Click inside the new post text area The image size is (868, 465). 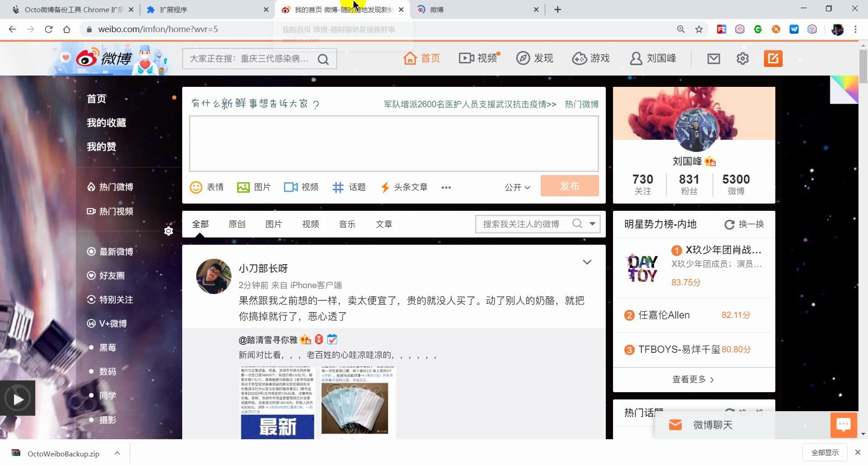[x=393, y=143]
